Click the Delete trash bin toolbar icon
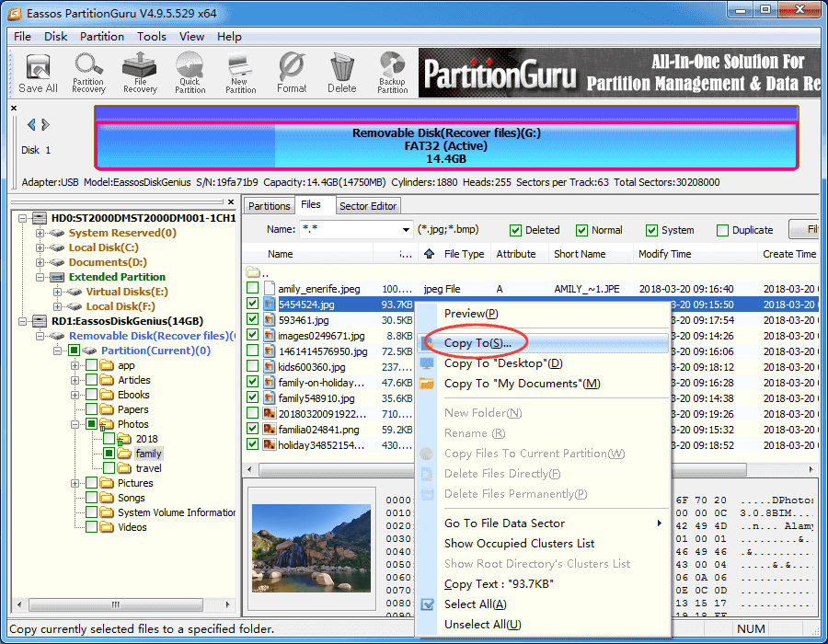 (342, 73)
